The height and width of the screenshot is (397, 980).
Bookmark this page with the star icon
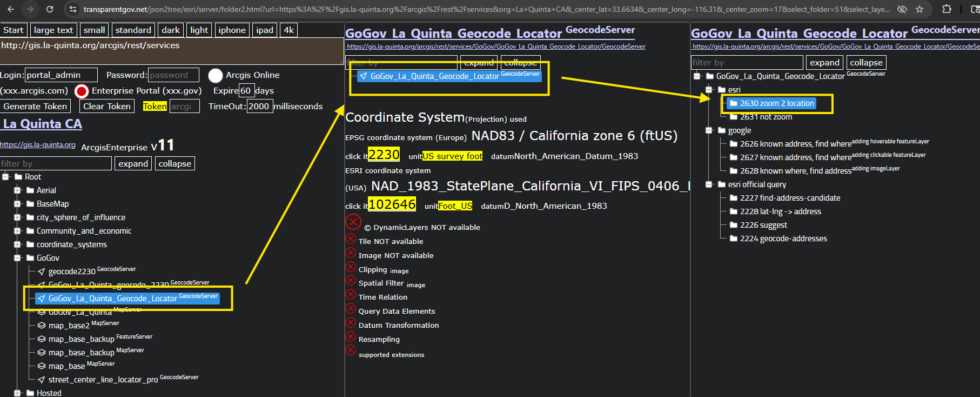(x=919, y=9)
